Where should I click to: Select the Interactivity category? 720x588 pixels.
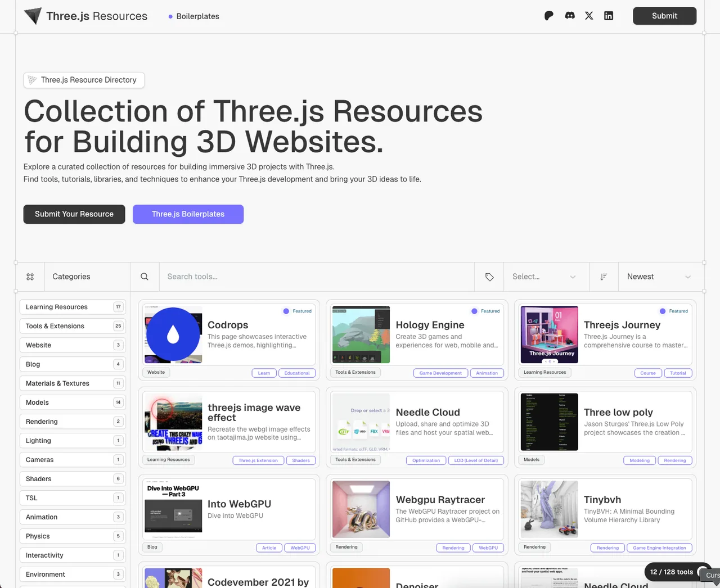pos(73,555)
